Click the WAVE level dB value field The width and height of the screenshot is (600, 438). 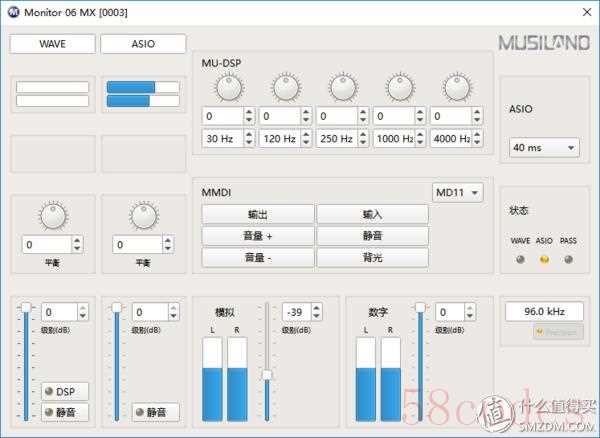pyautogui.click(x=60, y=312)
